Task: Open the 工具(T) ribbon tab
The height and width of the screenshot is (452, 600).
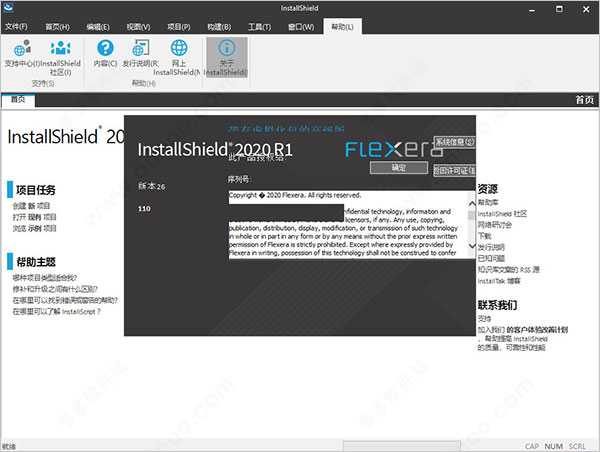Action: click(x=259, y=26)
